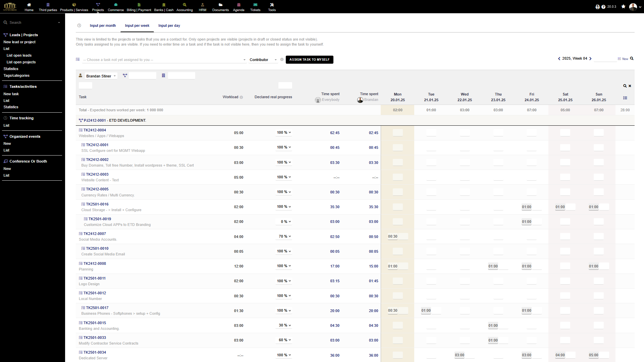Switch to Input per month tab
Viewport: 644px width, 362px height.
point(103,25)
